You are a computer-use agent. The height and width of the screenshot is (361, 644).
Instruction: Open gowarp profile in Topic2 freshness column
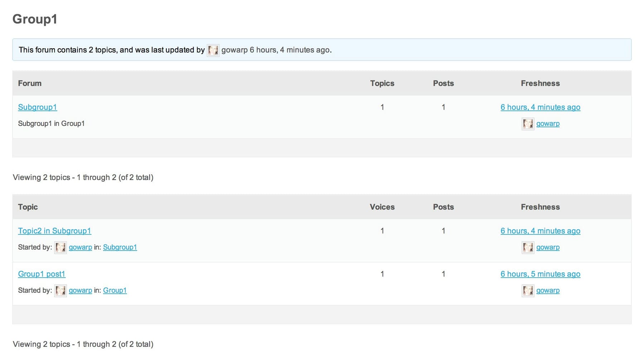pyautogui.click(x=548, y=248)
